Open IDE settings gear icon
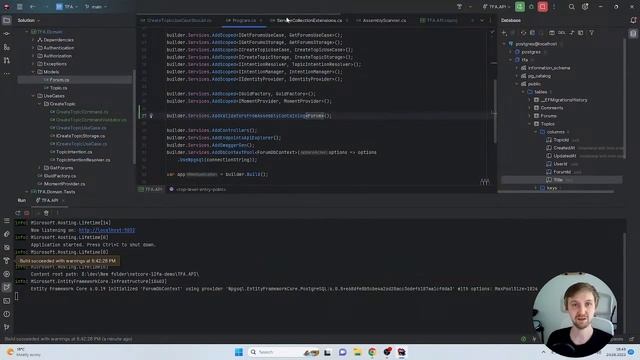Screen dimensions: 640x360 (x=585, y=7)
